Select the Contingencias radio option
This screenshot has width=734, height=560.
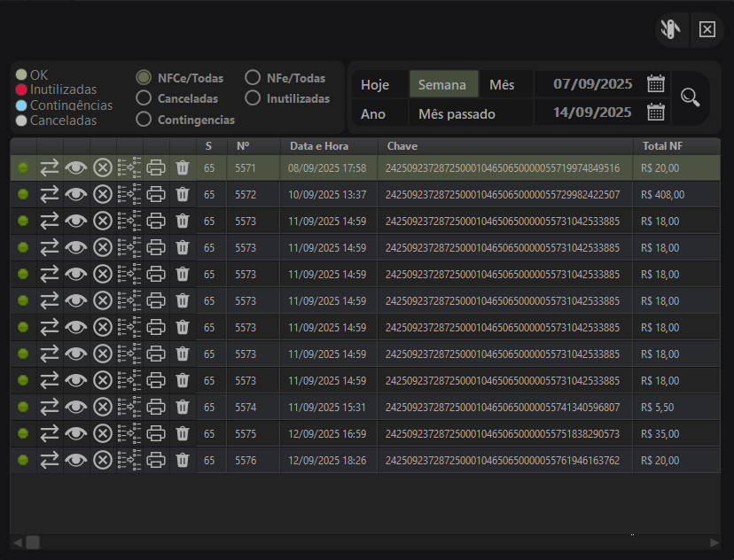click(143, 119)
